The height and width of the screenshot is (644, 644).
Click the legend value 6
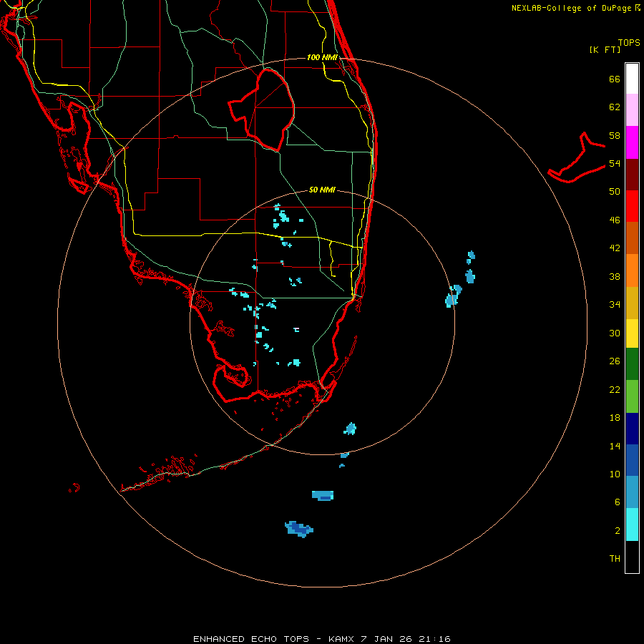(x=618, y=502)
